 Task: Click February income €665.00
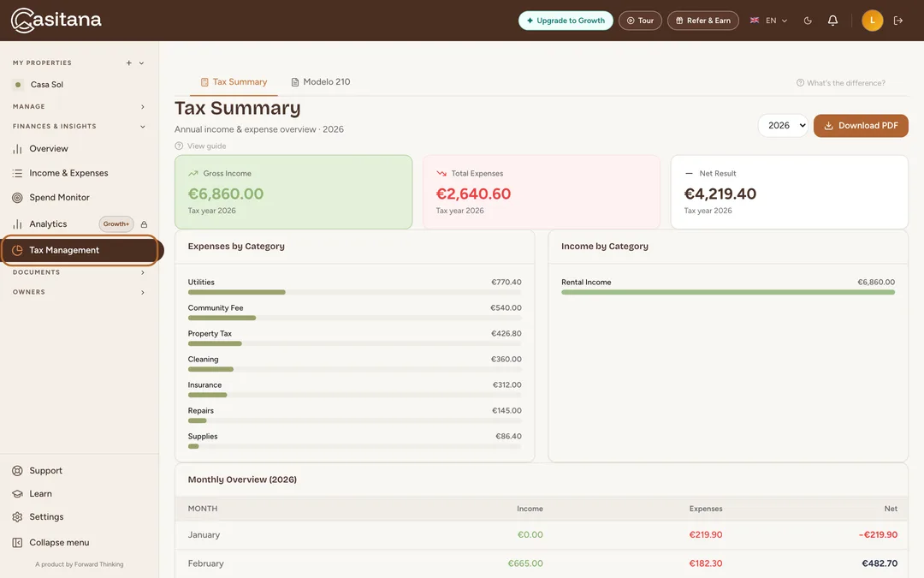525,563
